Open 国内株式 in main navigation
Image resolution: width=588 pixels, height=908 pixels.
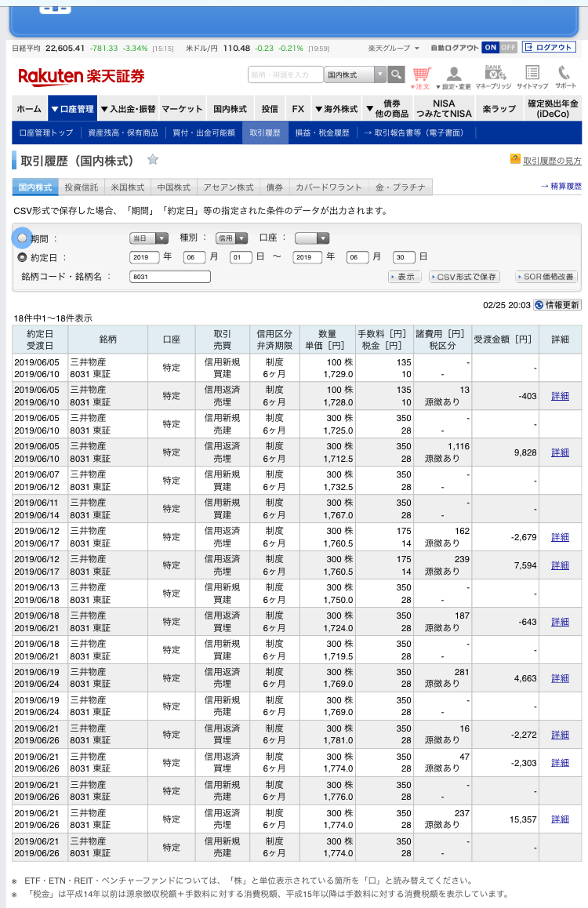pos(230,108)
